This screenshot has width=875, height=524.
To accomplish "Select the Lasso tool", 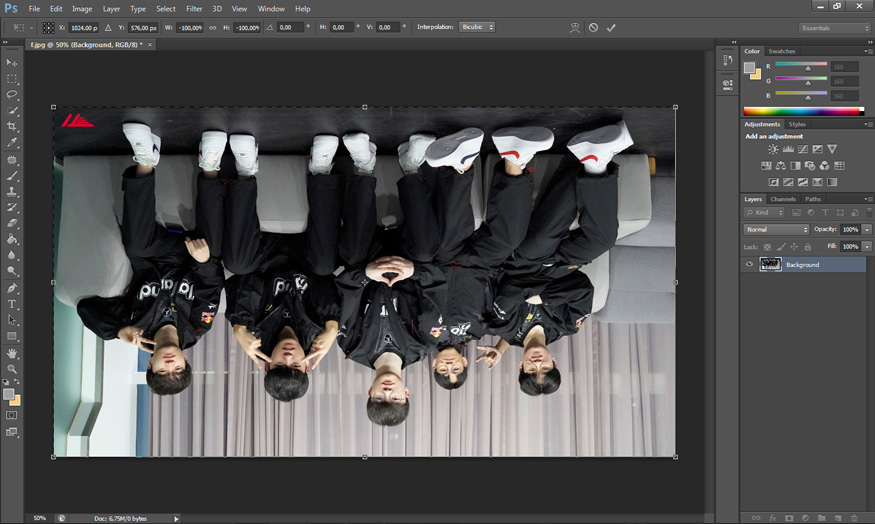I will pos(12,94).
